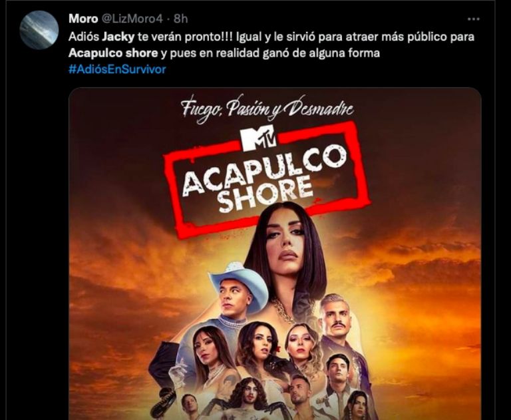511x420 pixels.
Task: Open Moro's profile avatar picture
Action: pyautogui.click(x=39, y=30)
